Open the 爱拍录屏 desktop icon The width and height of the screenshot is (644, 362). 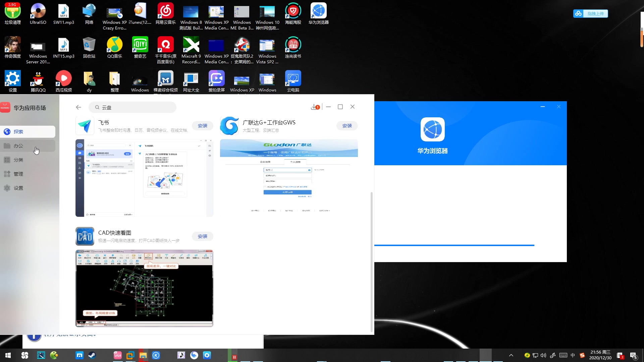[217, 81]
